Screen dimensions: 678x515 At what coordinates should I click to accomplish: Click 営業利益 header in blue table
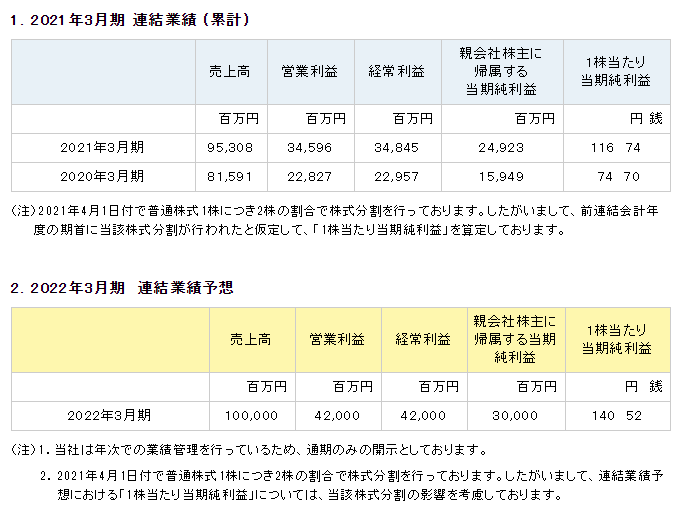310,71
